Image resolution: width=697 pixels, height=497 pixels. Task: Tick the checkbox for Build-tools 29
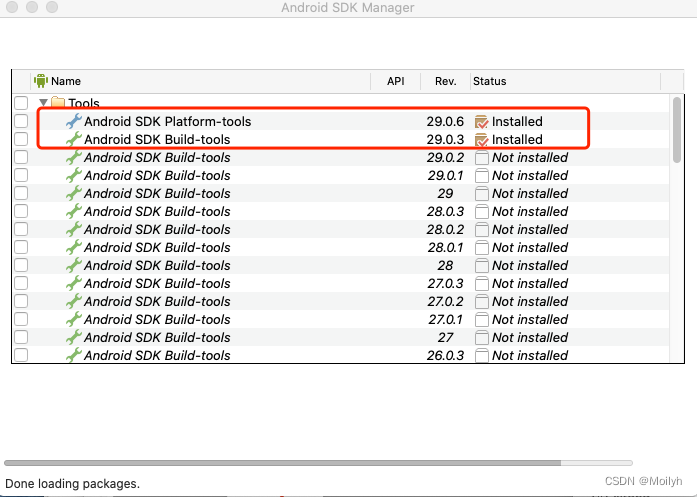(x=21, y=193)
